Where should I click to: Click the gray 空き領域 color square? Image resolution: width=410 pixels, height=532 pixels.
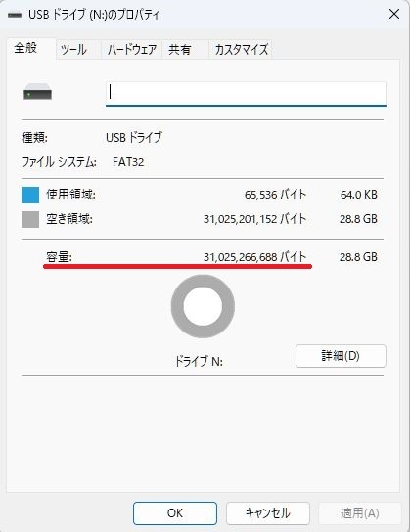(x=30, y=219)
